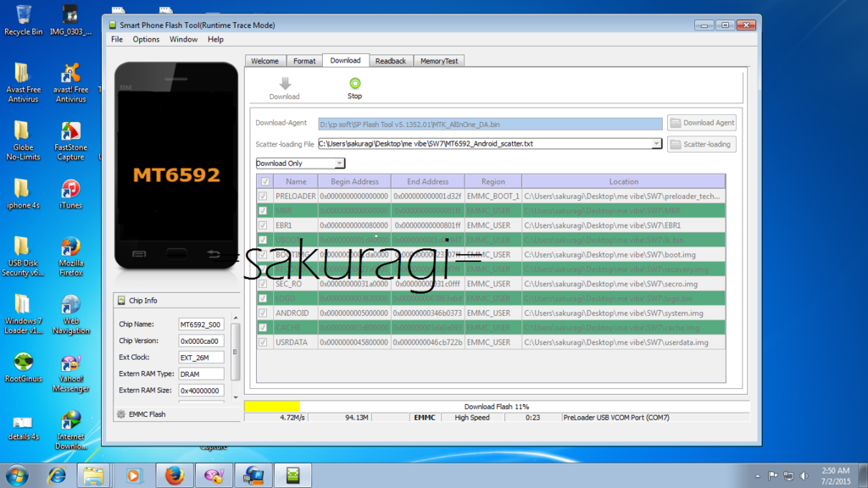
Task: Open the iTunes desktop shortcut
Action: (70, 190)
